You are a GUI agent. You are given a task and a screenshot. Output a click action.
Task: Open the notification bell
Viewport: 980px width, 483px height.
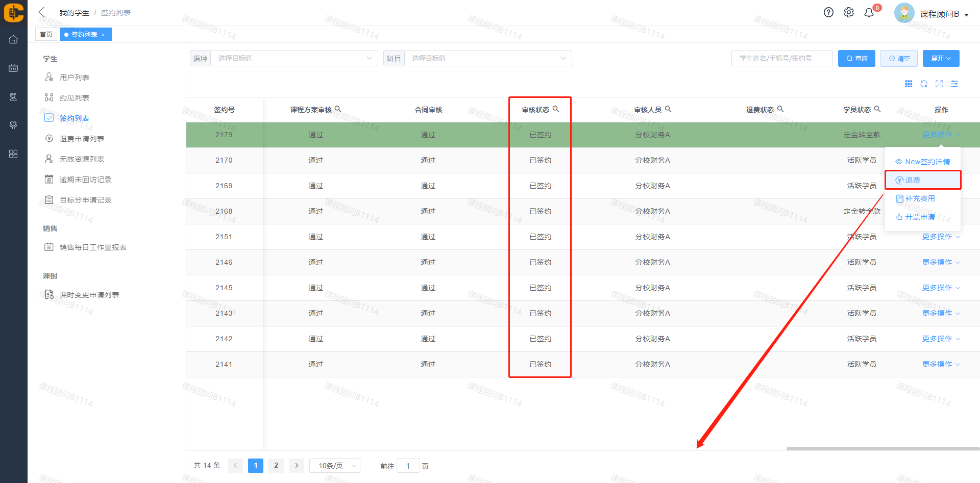869,13
